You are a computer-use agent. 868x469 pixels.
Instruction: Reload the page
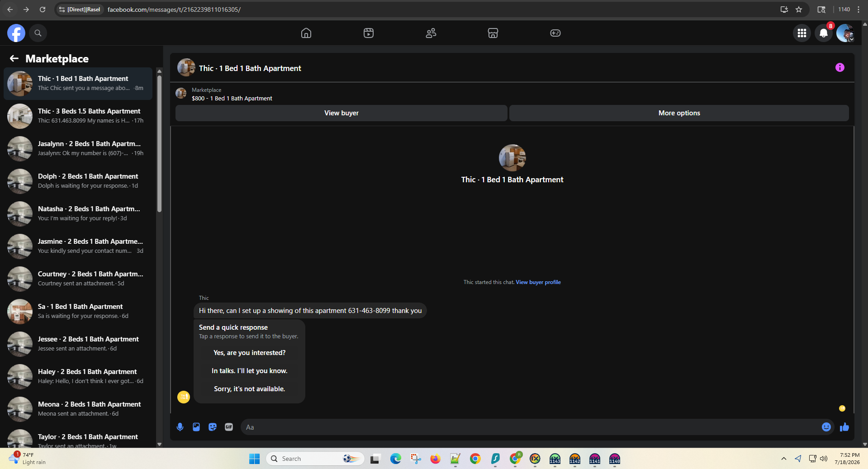(x=43, y=9)
